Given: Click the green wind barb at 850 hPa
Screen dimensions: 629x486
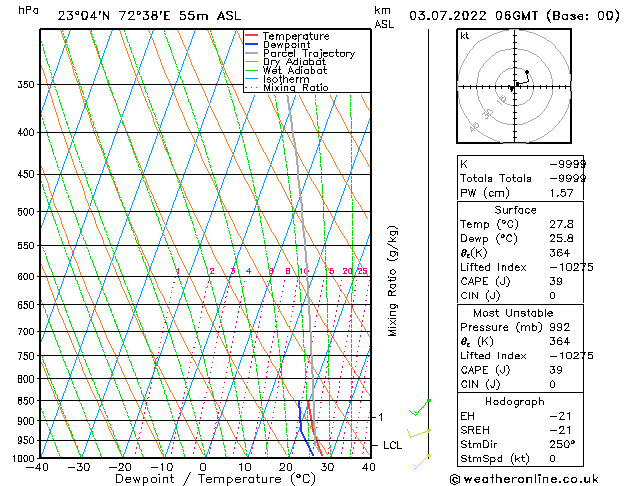Looking at the screenshot, I should point(420,407).
